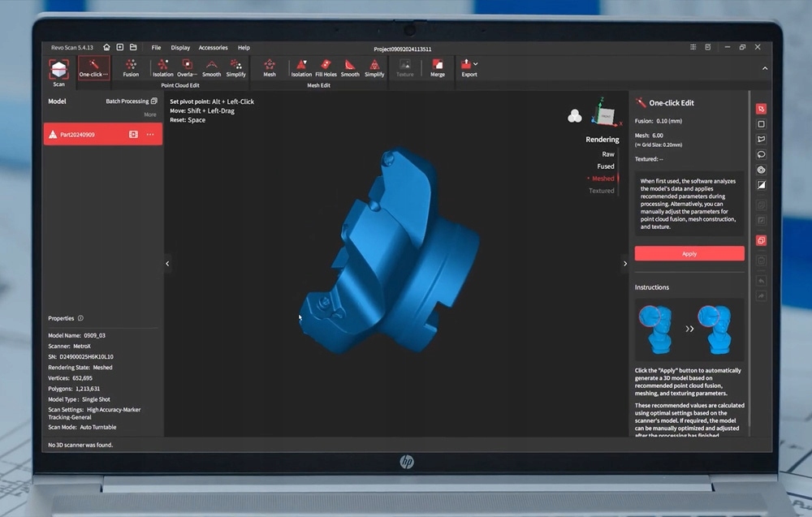Choose the lasso selection tool in sidebar
This screenshot has height=517, width=812.
point(761,154)
